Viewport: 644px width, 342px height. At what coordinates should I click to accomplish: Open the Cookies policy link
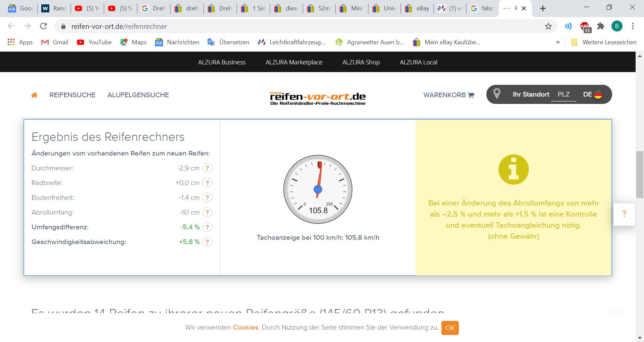coord(246,328)
